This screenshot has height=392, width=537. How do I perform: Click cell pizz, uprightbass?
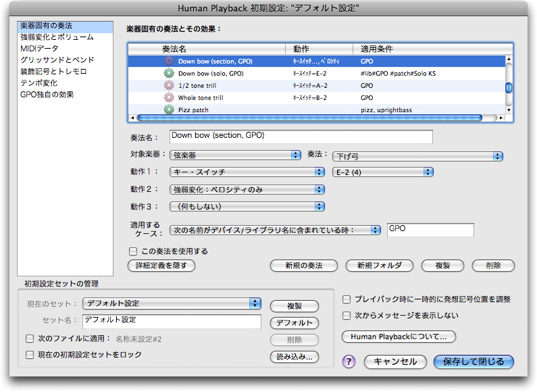[386, 110]
